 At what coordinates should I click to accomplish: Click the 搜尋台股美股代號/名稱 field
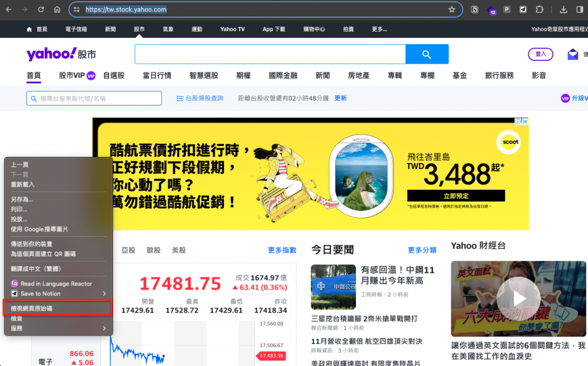pyautogui.click(x=94, y=98)
